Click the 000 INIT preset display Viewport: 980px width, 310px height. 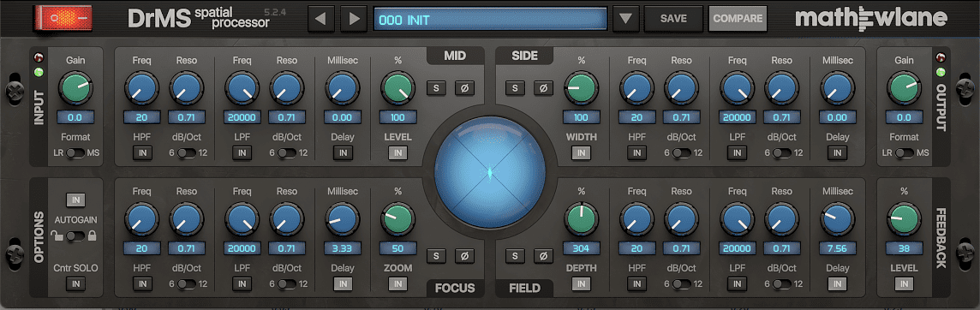(x=491, y=19)
